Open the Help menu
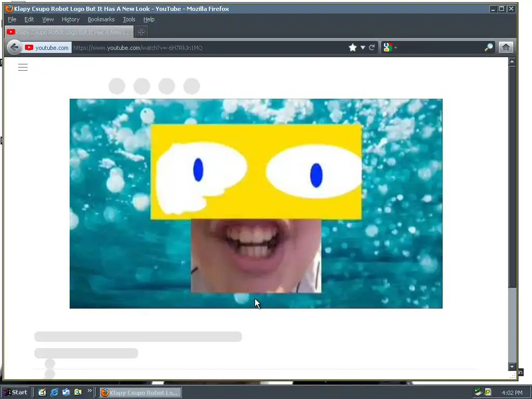Viewport: 532px width, 399px height. click(x=149, y=19)
